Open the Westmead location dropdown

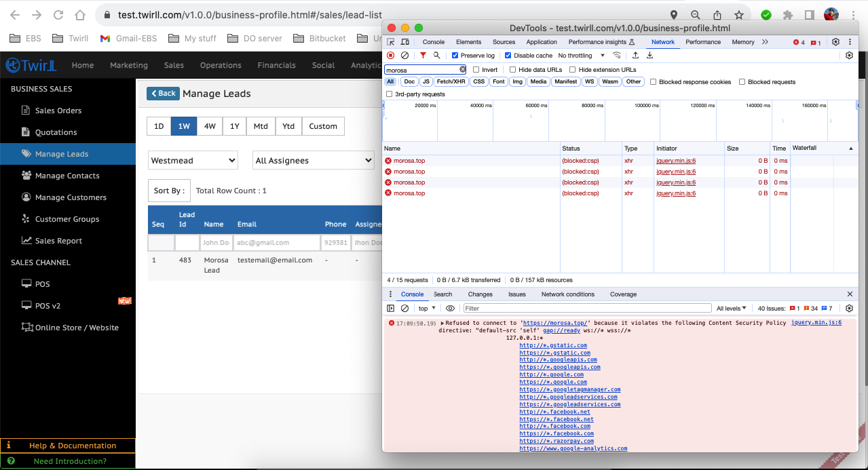pos(193,161)
